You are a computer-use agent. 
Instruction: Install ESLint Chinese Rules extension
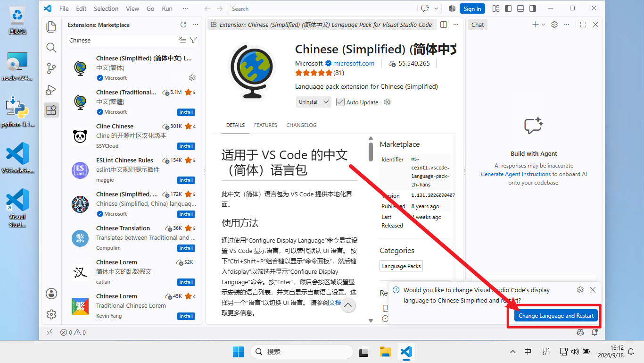[186, 180]
